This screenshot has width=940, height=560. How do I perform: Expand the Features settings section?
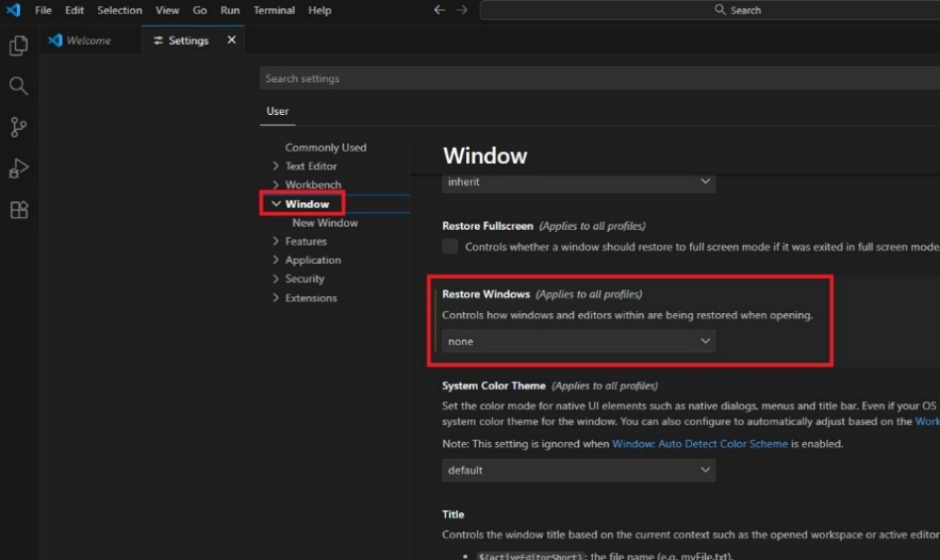coord(305,242)
